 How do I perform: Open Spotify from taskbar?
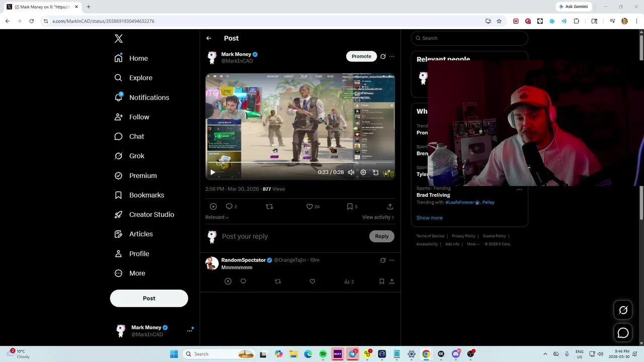click(x=323, y=354)
